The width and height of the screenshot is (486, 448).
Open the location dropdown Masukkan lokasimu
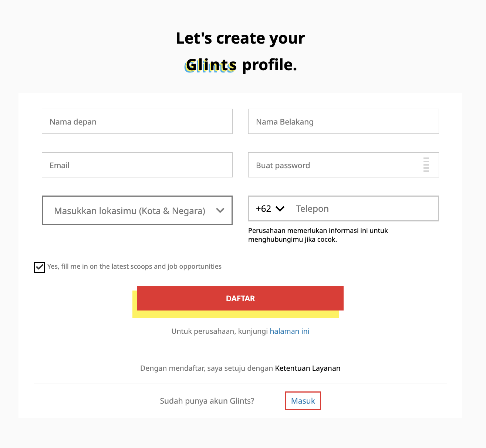point(137,210)
